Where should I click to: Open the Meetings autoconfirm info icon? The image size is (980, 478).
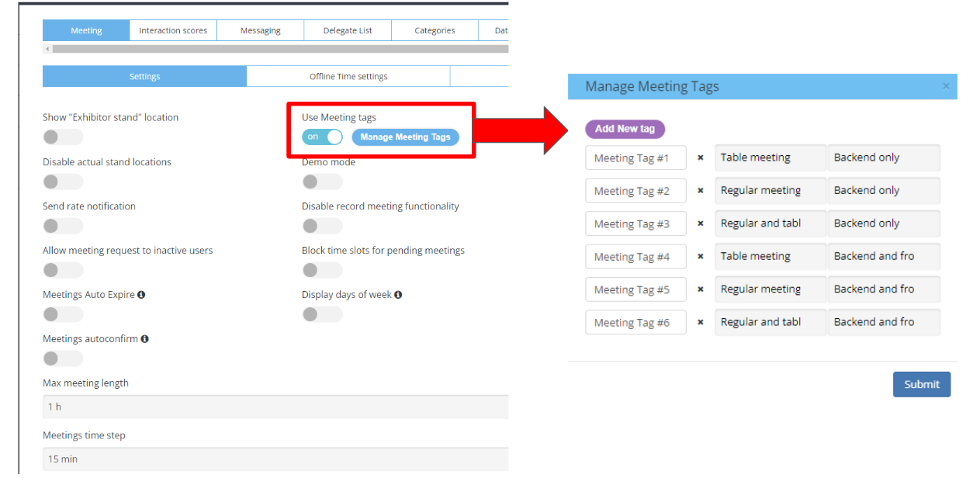[x=145, y=339]
